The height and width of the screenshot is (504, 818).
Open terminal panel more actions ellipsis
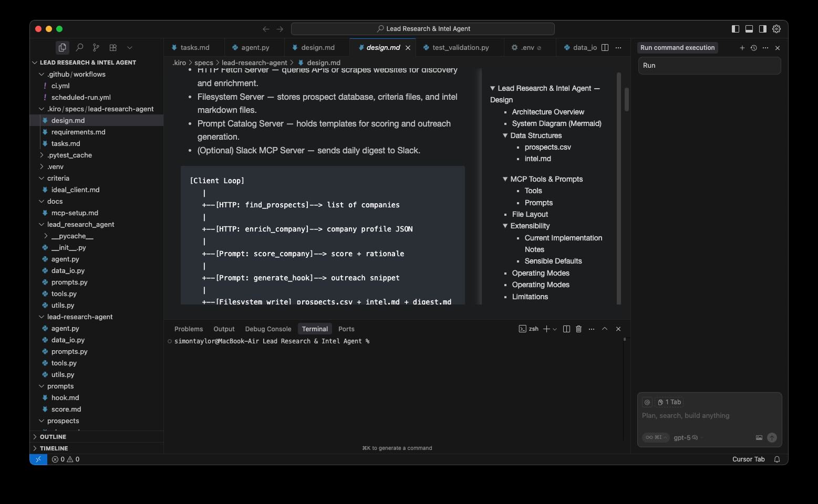592,329
